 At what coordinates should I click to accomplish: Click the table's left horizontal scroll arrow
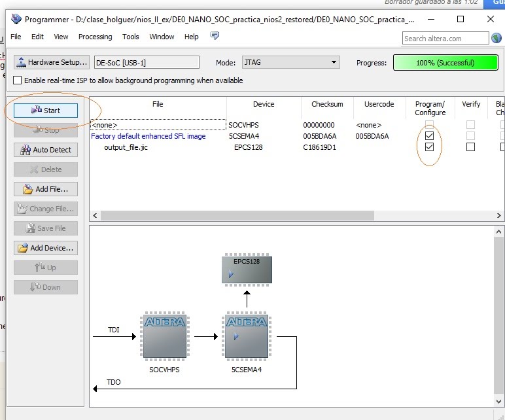[95, 215]
